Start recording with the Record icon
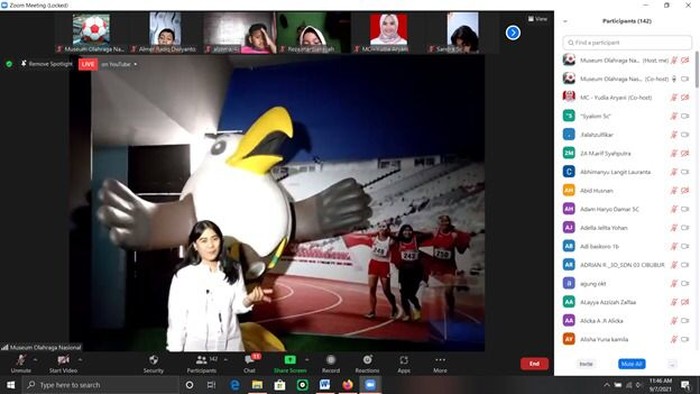The image size is (700, 394). point(331,360)
